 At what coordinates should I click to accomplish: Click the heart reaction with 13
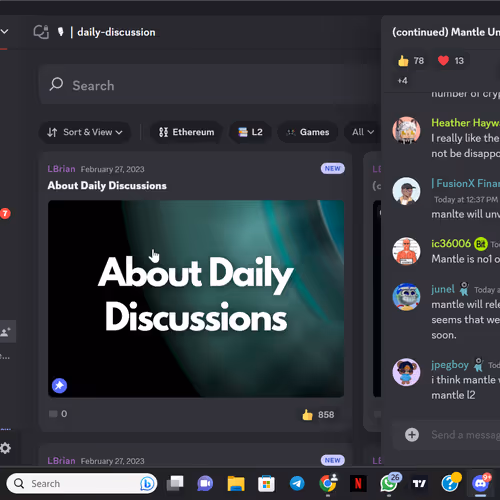click(451, 61)
